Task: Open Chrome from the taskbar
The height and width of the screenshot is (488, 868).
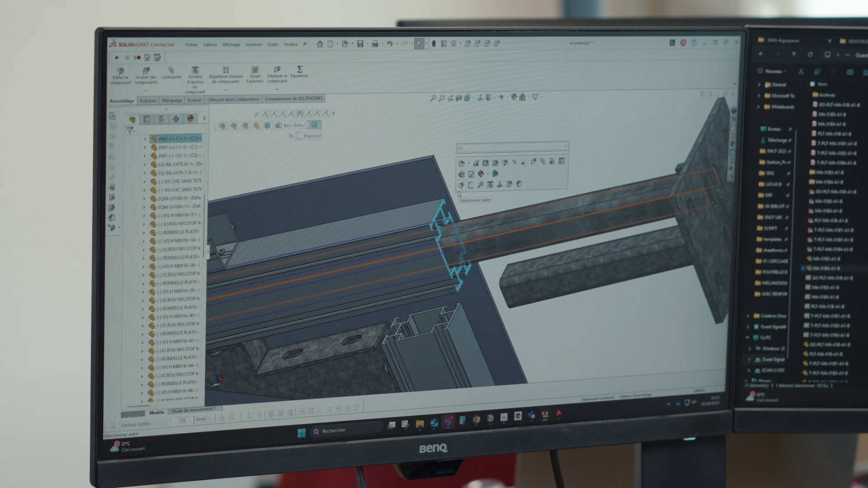Action: [x=476, y=420]
